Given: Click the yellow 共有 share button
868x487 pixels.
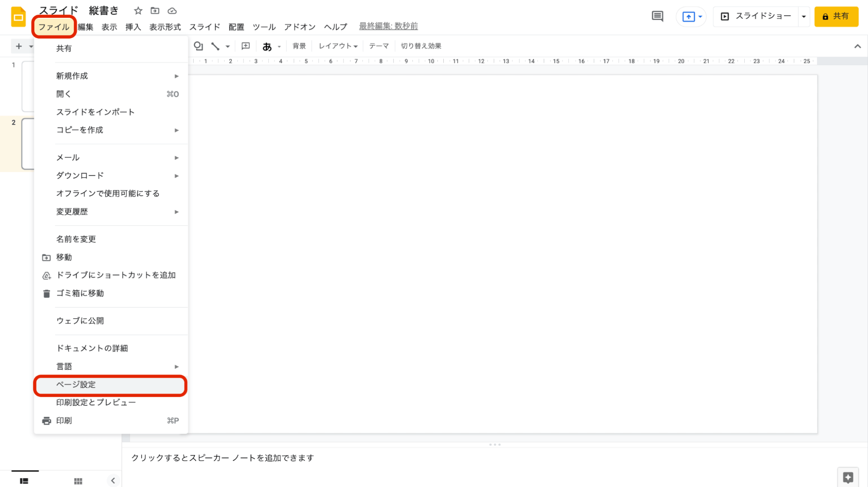Looking at the screenshot, I should pyautogui.click(x=836, y=16).
